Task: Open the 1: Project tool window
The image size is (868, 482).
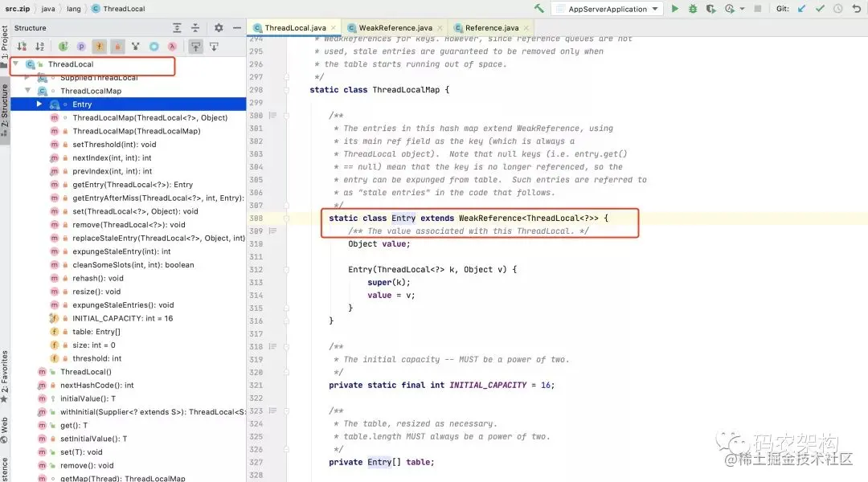Action: coord(5,47)
